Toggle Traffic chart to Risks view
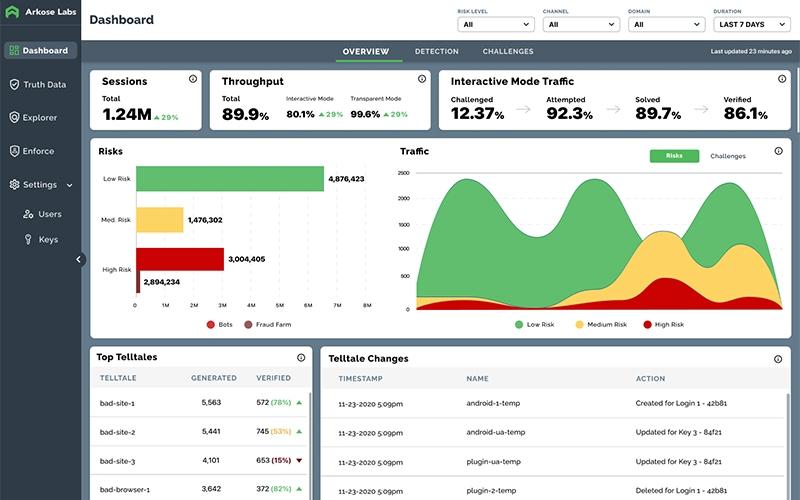This screenshot has height=500, width=800. 674,156
